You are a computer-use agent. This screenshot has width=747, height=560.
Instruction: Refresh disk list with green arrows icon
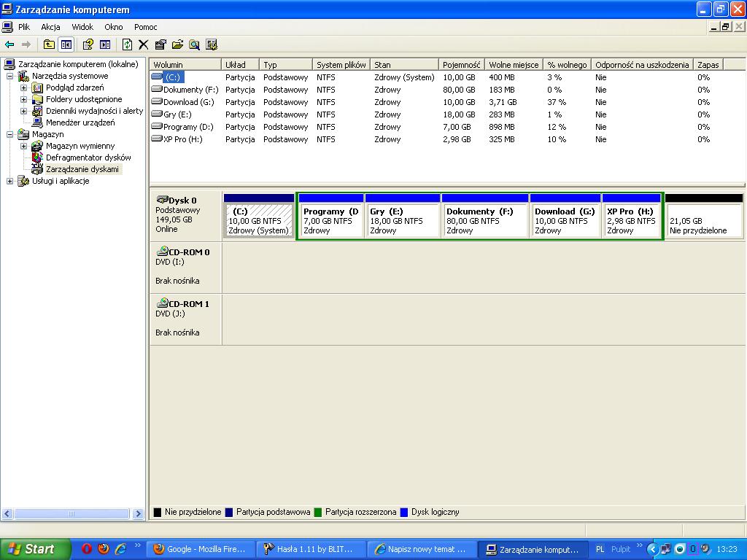127,44
